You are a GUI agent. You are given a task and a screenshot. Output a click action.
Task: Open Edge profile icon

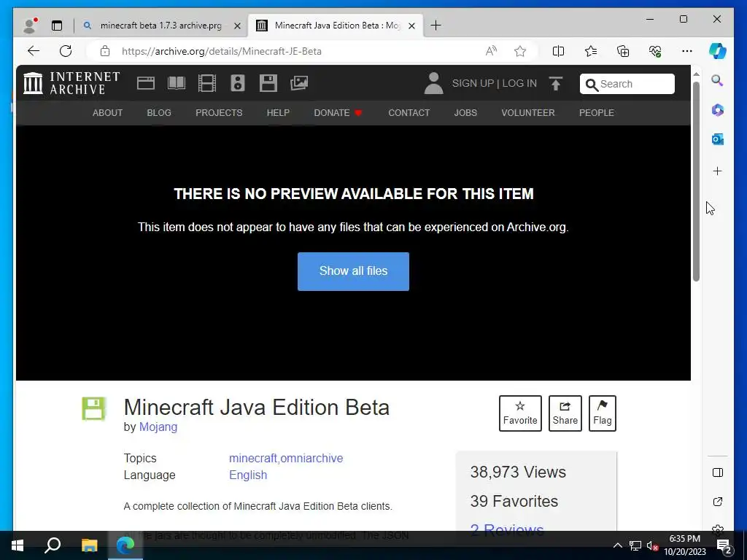tap(31, 26)
